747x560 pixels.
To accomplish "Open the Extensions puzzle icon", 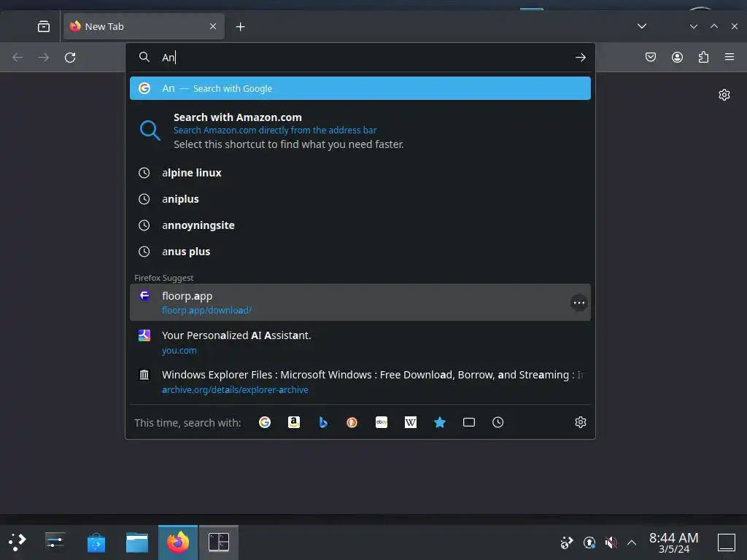I will [703, 57].
